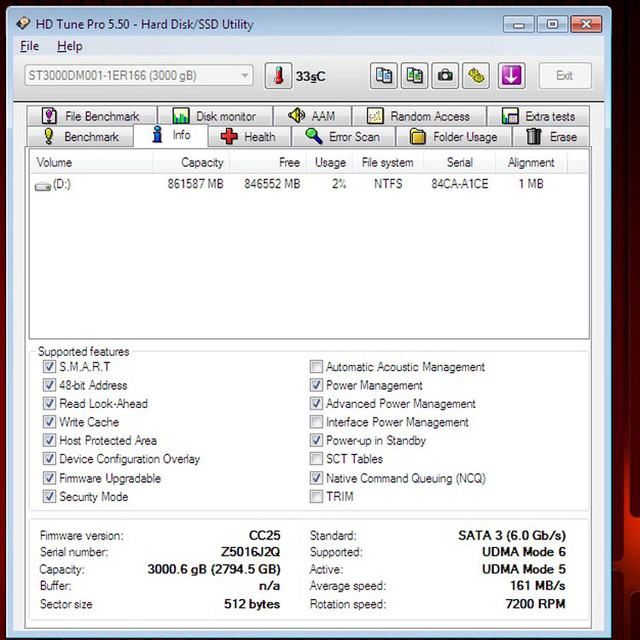This screenshot has width=640, height=640.
Task: Switch to the AAM tab
Action: (312, 116)
